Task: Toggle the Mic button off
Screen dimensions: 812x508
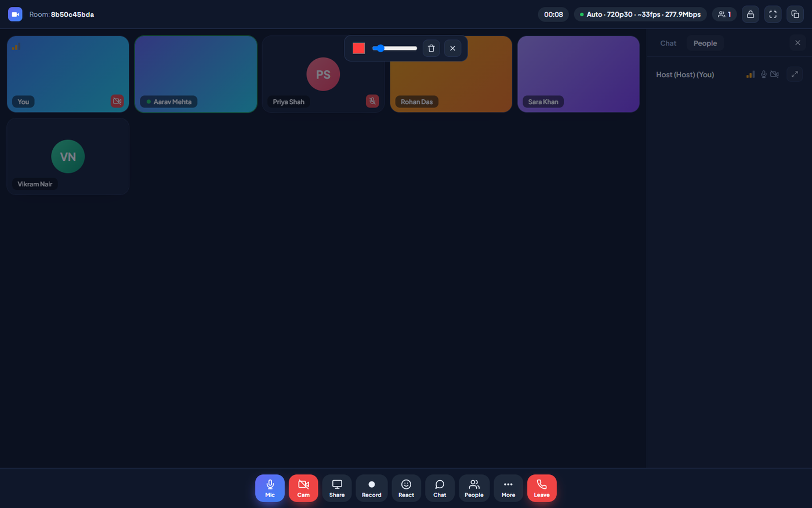Action: point(270,488)
